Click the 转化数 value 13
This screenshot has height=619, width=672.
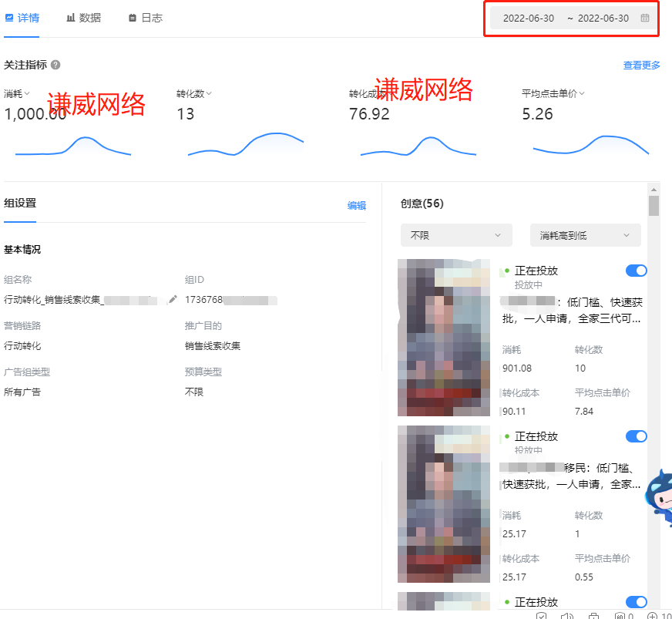click(x=186, y=114)
